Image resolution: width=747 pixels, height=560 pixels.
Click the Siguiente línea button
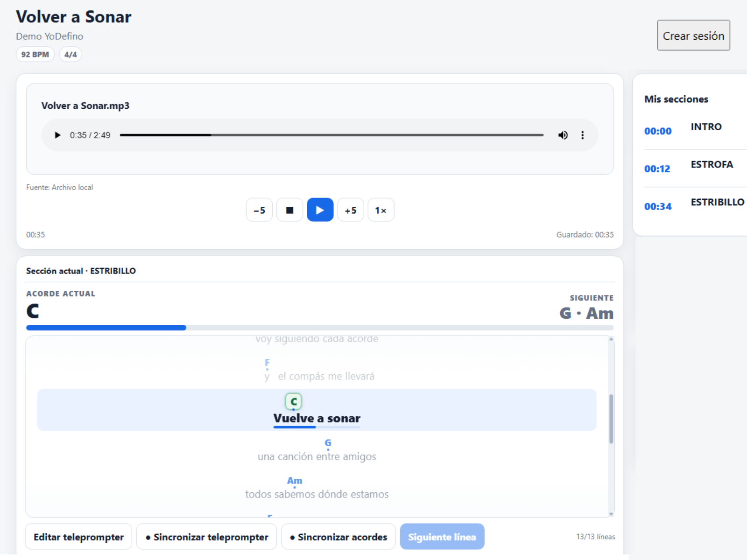click(442, 537)
